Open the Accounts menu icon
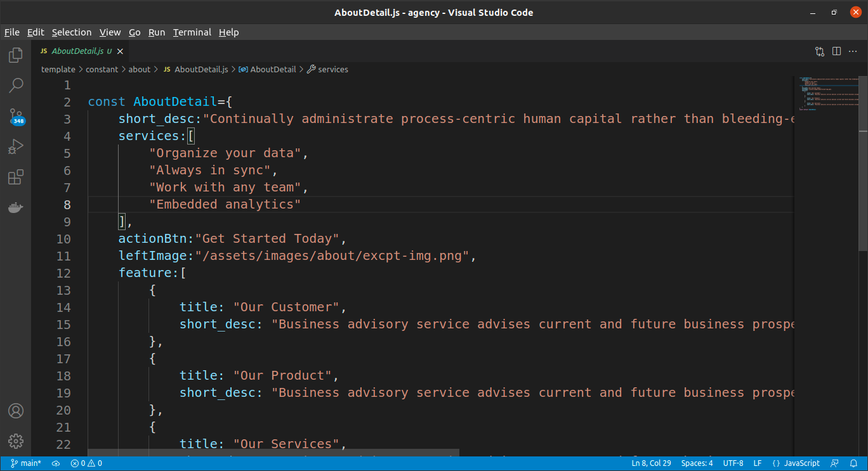The image size is (868, 471). point(16,411)
